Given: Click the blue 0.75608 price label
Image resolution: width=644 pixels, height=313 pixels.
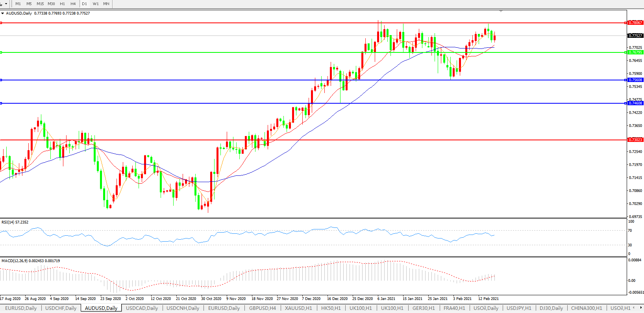Looking at the screenshot, I should [635, 80].
